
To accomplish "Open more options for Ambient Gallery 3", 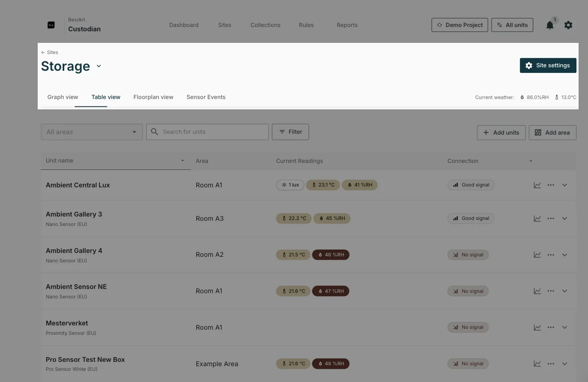I will 551,219.
